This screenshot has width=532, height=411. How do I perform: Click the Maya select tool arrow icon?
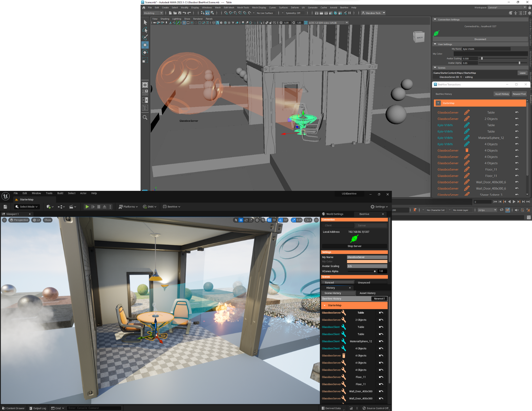[145, 22]
